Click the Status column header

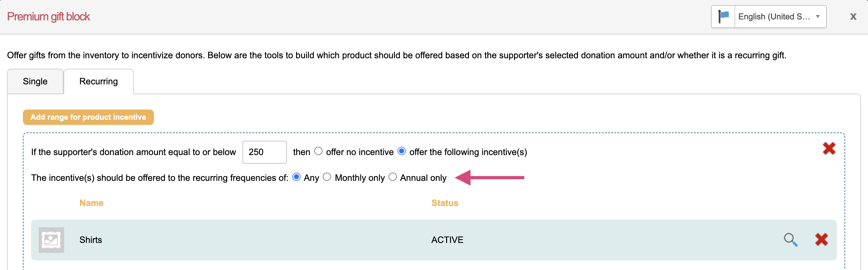[444, 203]
